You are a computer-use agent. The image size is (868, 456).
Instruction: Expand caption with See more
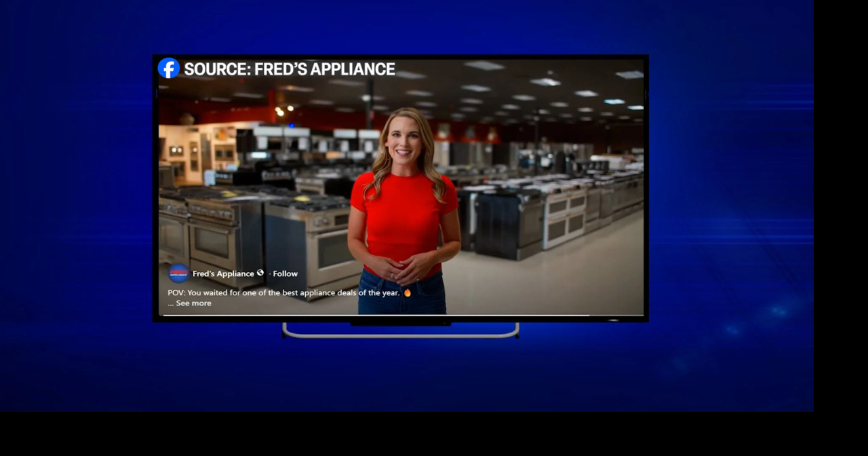point(193,303)
